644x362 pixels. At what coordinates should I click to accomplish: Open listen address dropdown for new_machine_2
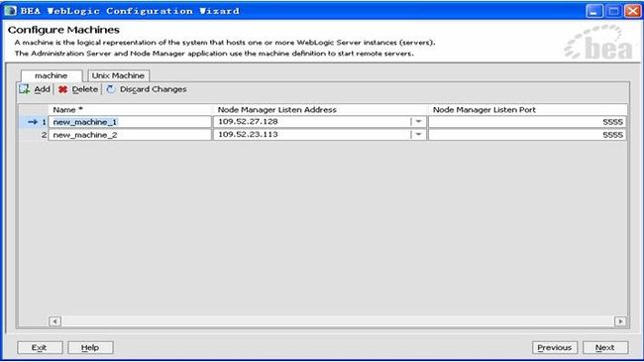418,135
